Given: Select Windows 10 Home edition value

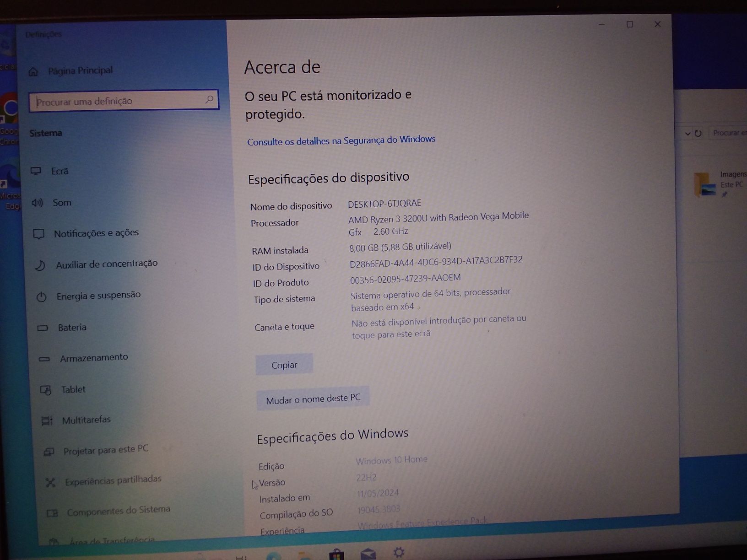Looking at the screenshot, I should pos(392,460).
